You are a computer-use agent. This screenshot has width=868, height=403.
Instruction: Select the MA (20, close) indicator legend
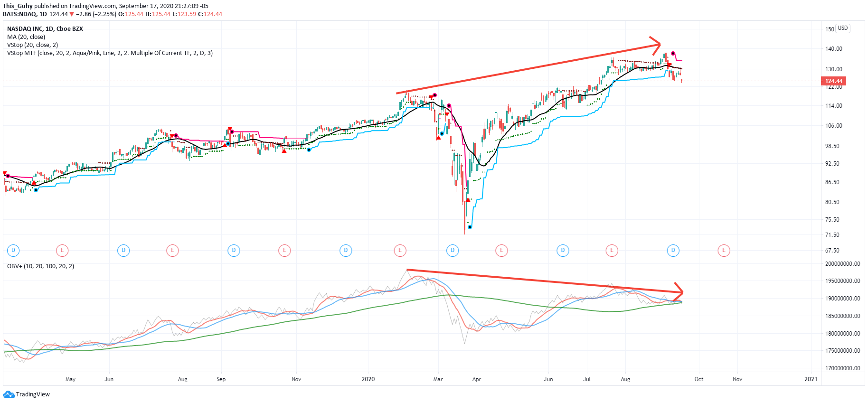pyautogui.click(x=26, y=37)
